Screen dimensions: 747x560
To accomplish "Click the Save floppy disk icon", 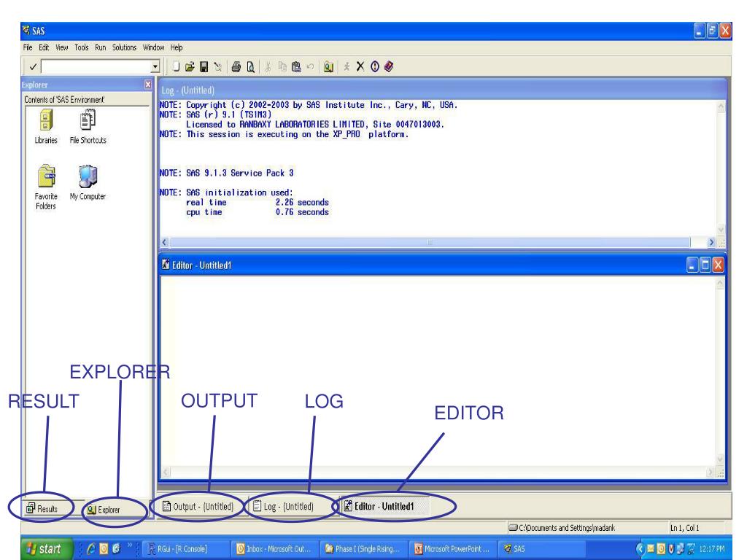I will (204, 66).
